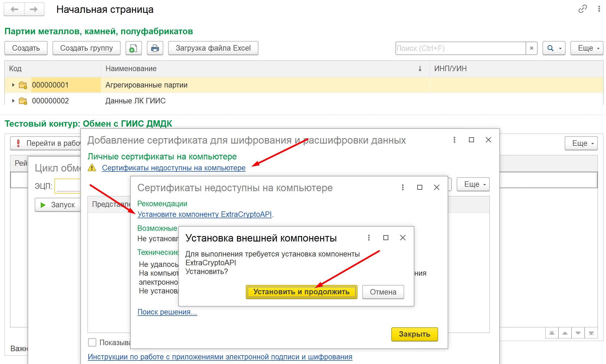Go back with the left arrow button
This screenshot has width=606, height=364.
pos(14,9)
